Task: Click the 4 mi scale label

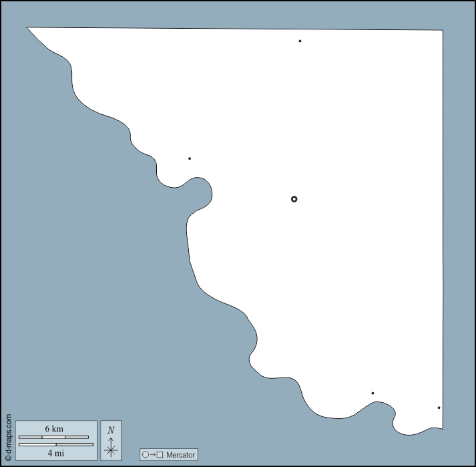Action: pyautogui.click(x=56, y=453)
